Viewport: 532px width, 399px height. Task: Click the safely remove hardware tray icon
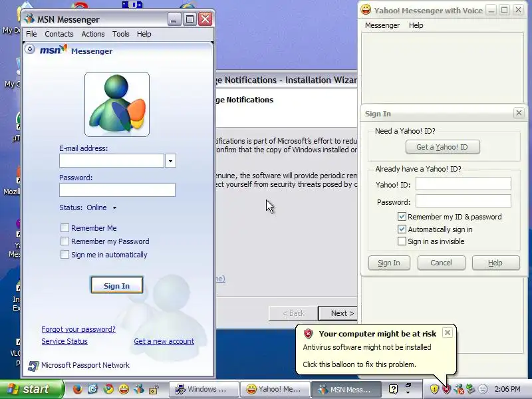(471, 389)
